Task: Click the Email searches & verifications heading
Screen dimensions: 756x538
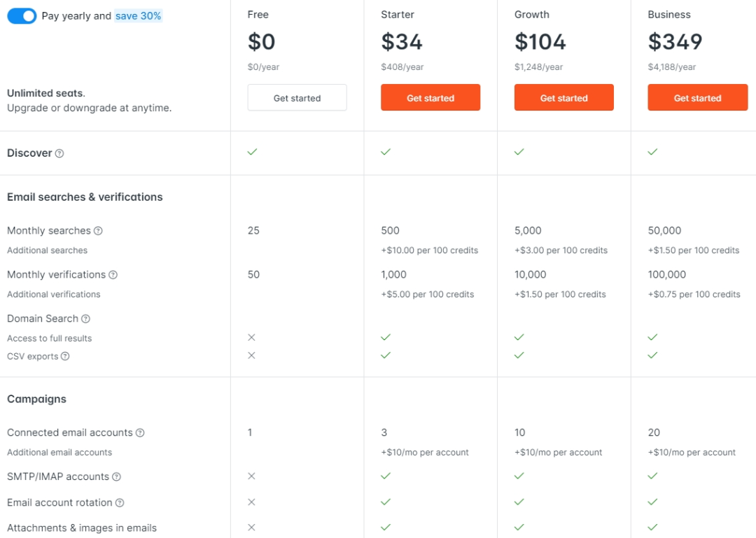Action: coord(85,197)
